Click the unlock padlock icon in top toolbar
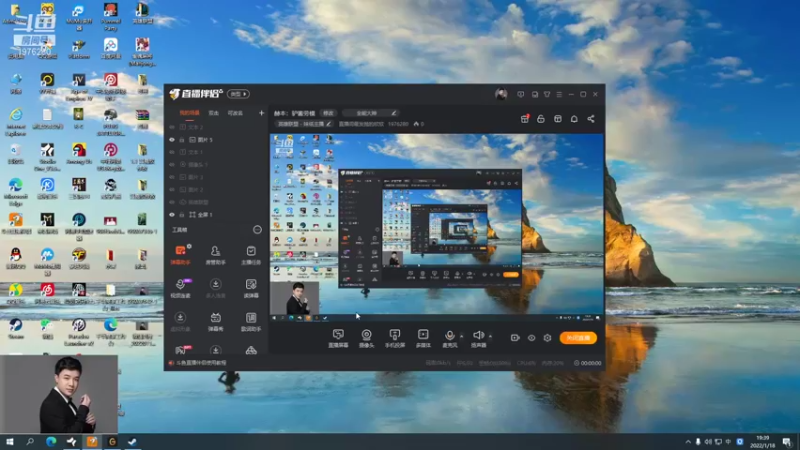 (541, 119)
